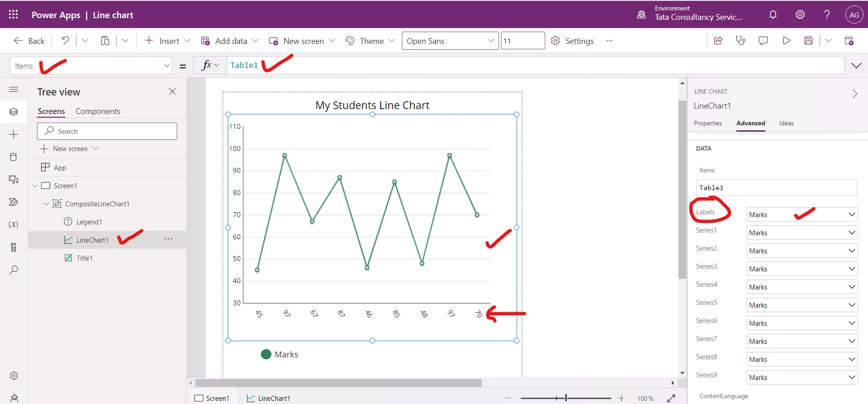Open the fx function dropdown
Image resolution: width=868 pixels, height=404 pixels.
point(210,65)
